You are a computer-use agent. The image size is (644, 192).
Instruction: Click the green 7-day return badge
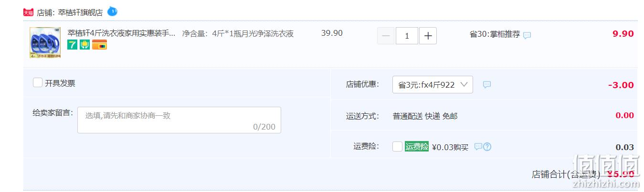click(x=72, y=45)
